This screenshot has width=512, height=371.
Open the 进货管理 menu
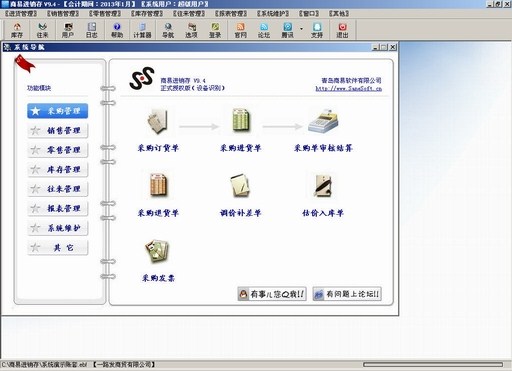click(x=21, y=14)
